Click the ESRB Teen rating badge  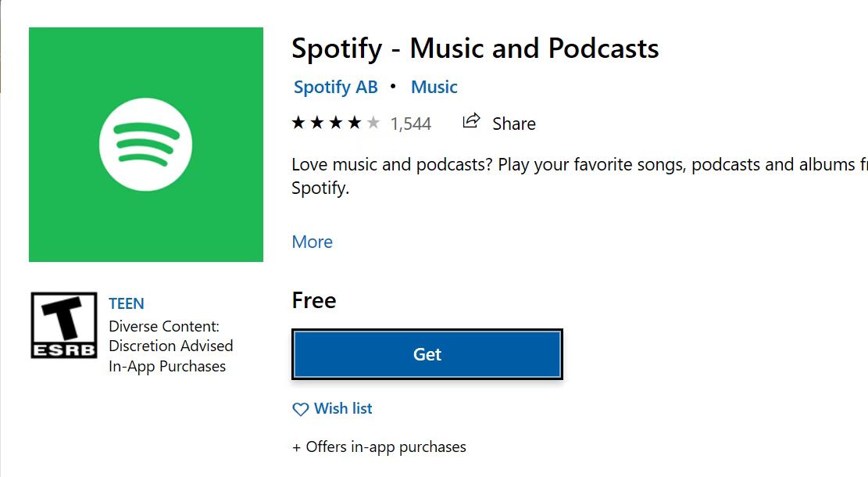pyautogui.click(x=63, y=325)
